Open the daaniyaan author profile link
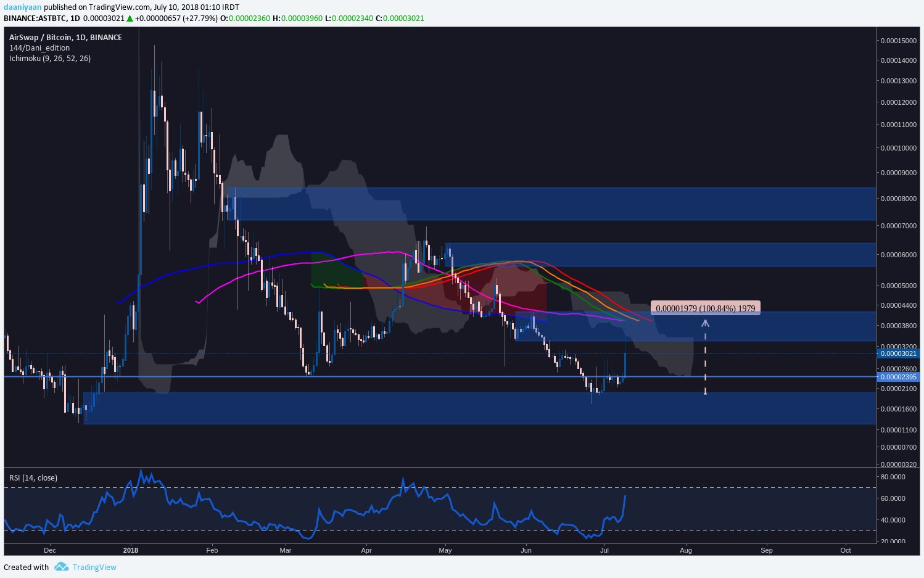 tap(22, 7)
